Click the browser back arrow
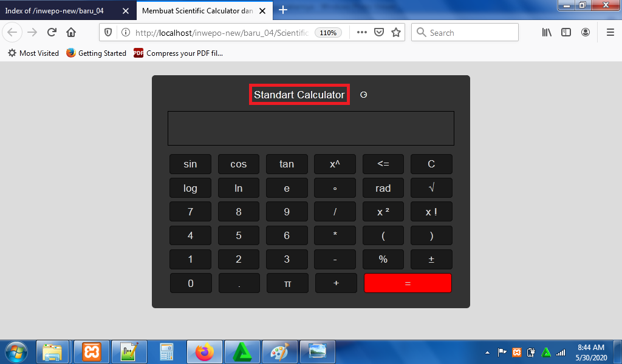This screenshot has height=364, width=622. tap(12, 33)
